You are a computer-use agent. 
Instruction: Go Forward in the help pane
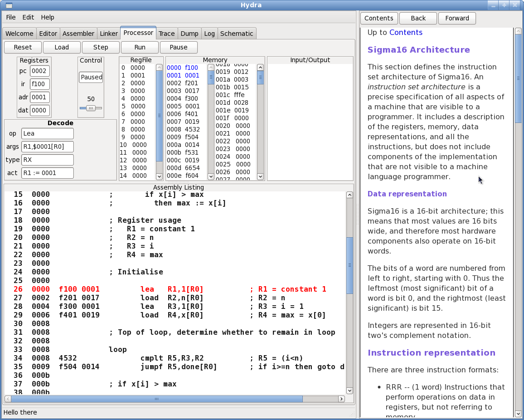[x=457, y=19]
